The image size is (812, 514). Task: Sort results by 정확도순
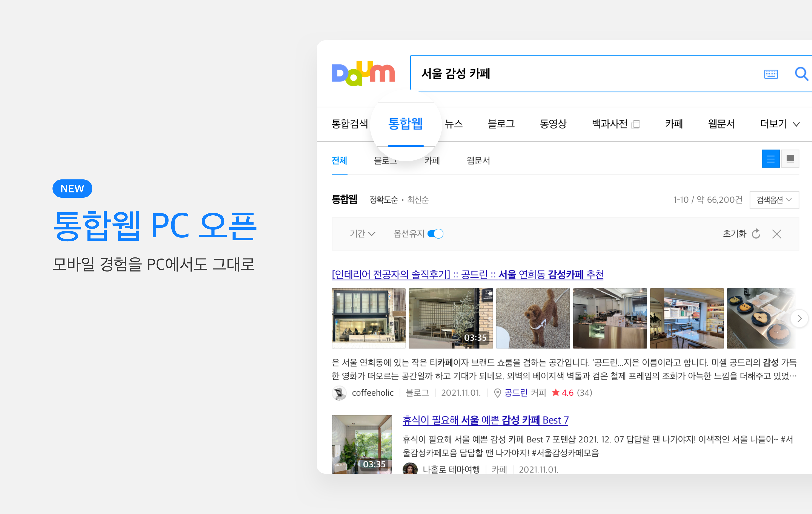[x=384, y=200]
